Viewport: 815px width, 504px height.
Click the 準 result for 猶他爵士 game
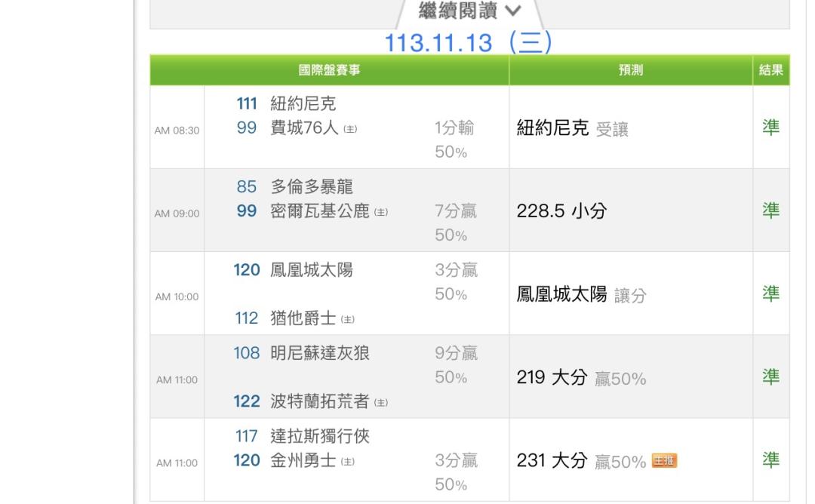(x=770, y=293)
